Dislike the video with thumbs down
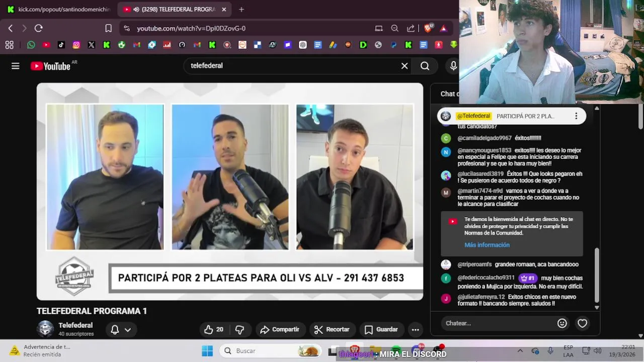 point(240,329)
